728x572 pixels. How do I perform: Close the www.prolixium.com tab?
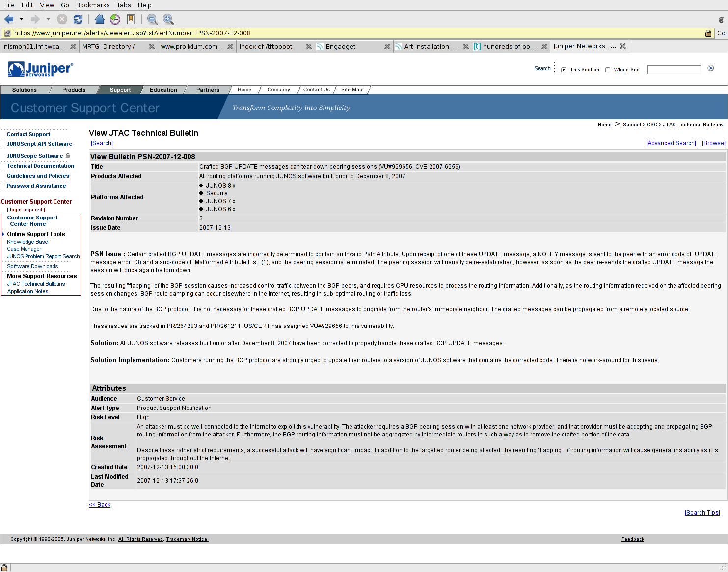[x=230, y=46]
